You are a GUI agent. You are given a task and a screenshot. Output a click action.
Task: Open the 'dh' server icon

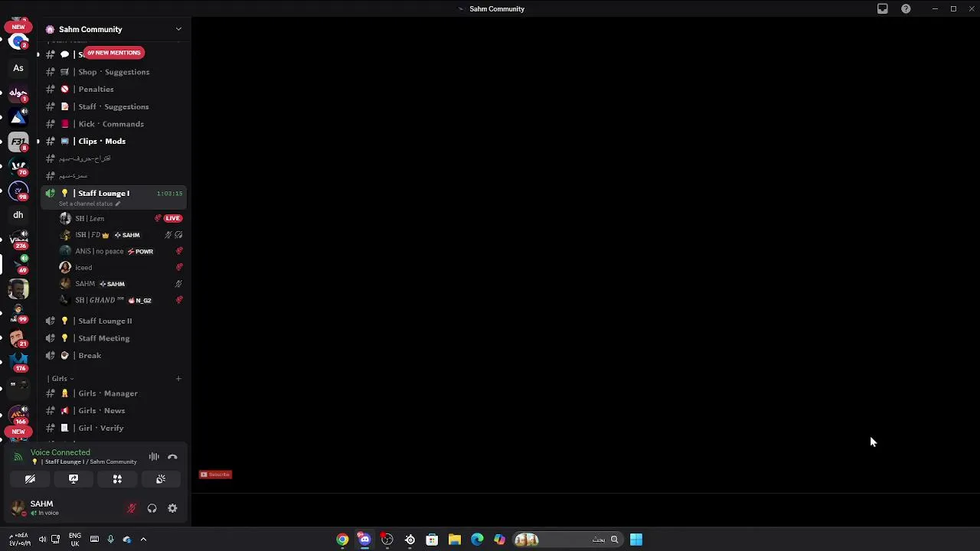(x=18, y=215)
